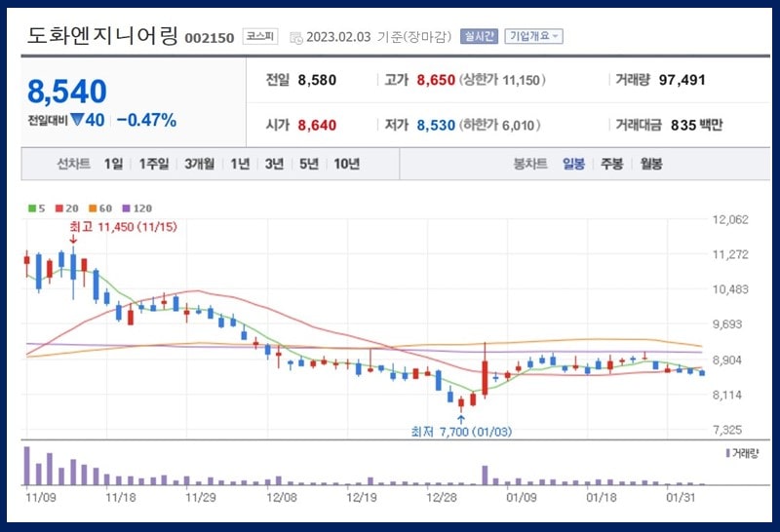Select the 3년 line chart tab
This screenshot has height=532, width=780.
pyautogui.click(x=274, y=164)
